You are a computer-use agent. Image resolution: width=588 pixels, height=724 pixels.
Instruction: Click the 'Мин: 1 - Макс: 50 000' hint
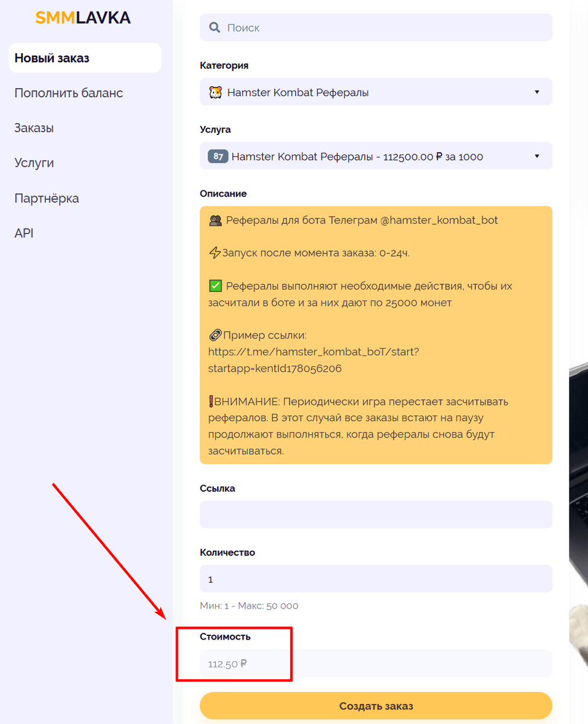click(x=249, y=605)
